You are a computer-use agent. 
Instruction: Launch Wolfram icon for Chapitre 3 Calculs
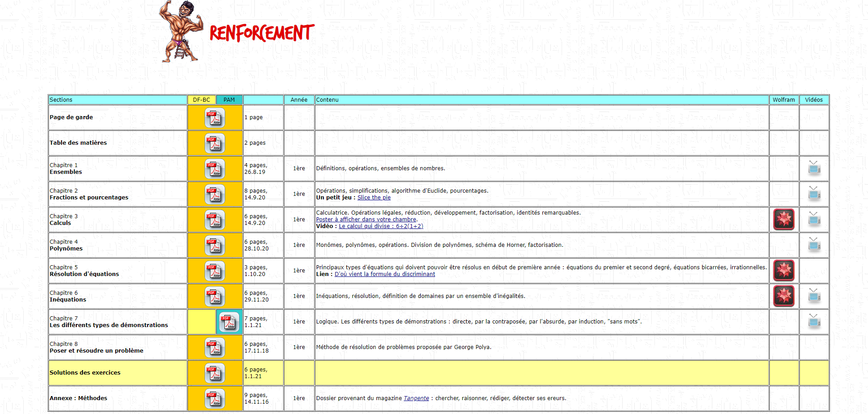(x=784, y=220)
